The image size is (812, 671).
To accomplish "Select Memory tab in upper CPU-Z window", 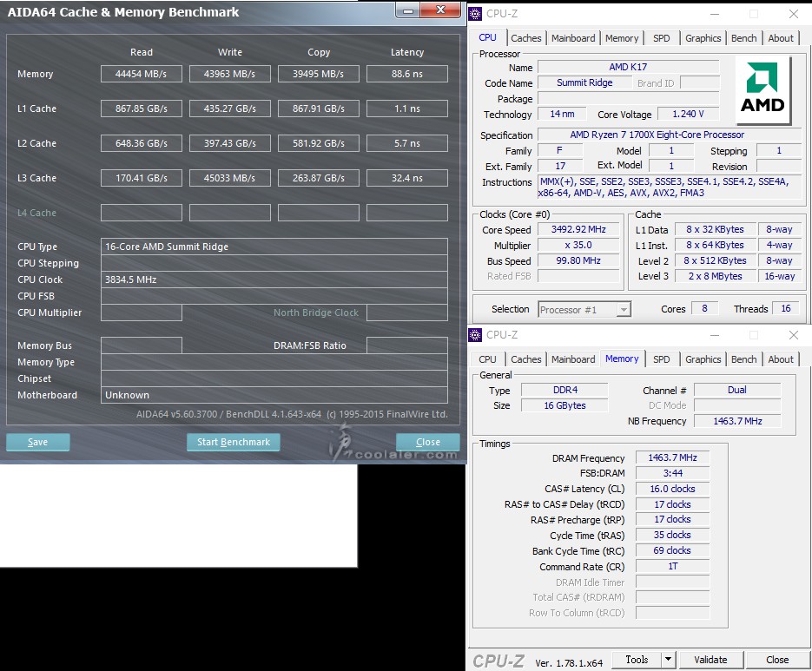I will [x=622, y=38].
